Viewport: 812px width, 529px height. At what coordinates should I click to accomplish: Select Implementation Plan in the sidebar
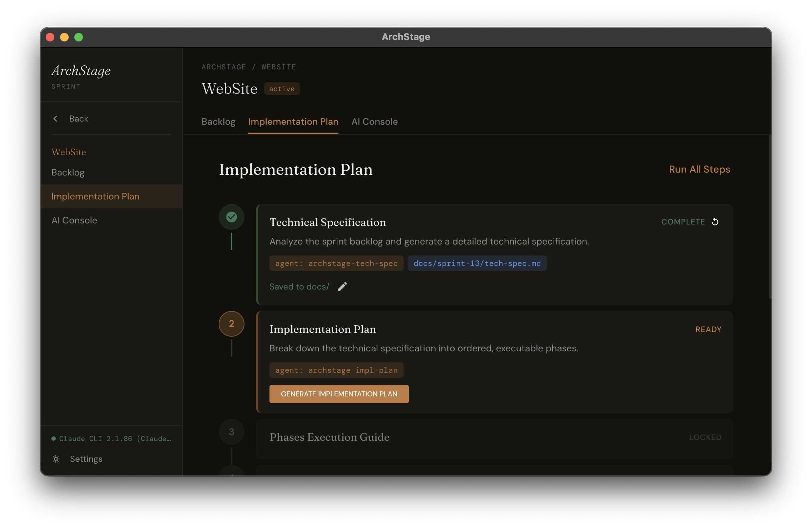point(96,196)
